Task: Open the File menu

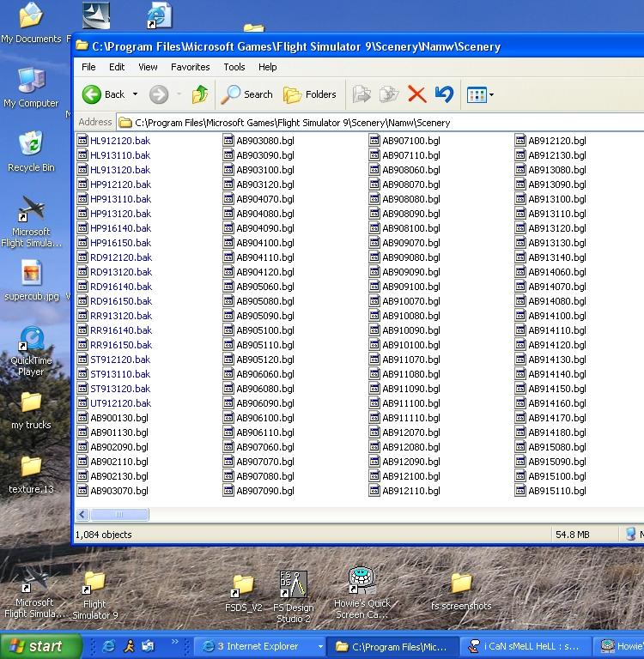Action: coord(88,67)
